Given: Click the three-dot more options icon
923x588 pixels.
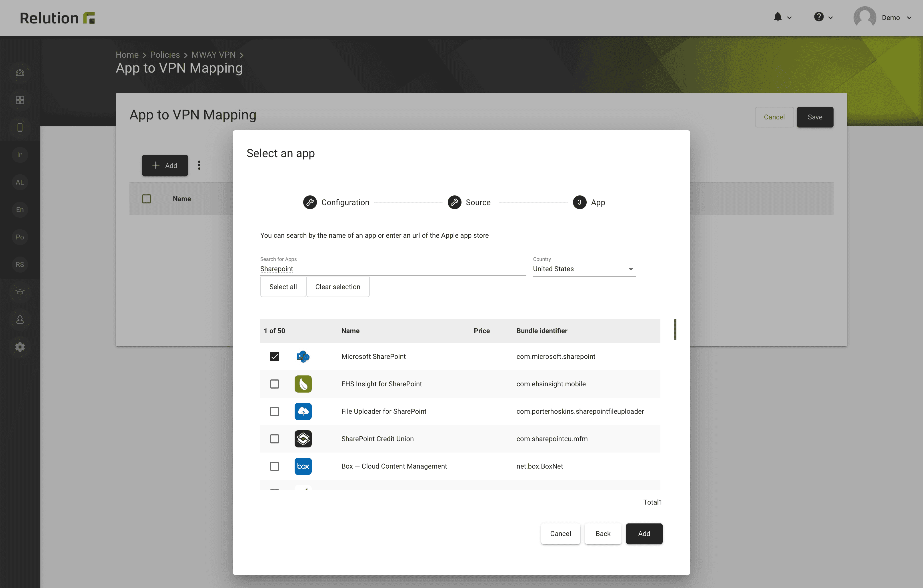Looking at the screenshot, I should click(199, 165).
